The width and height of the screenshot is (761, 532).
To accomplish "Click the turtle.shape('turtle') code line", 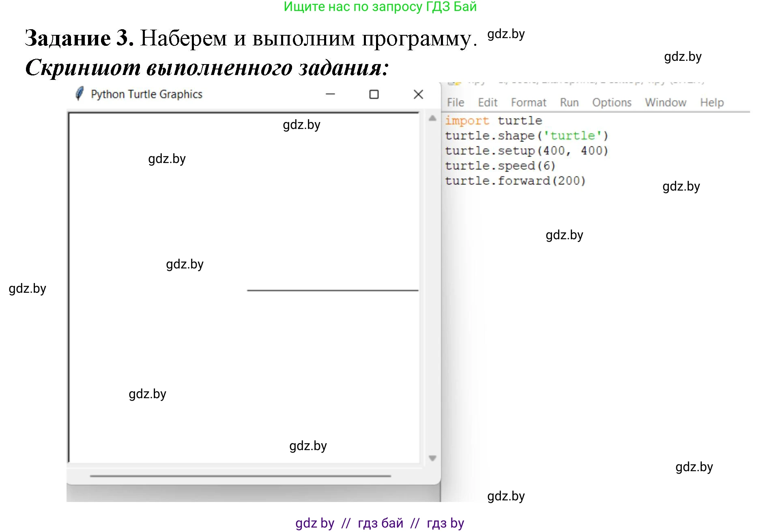I will point(526,135).
